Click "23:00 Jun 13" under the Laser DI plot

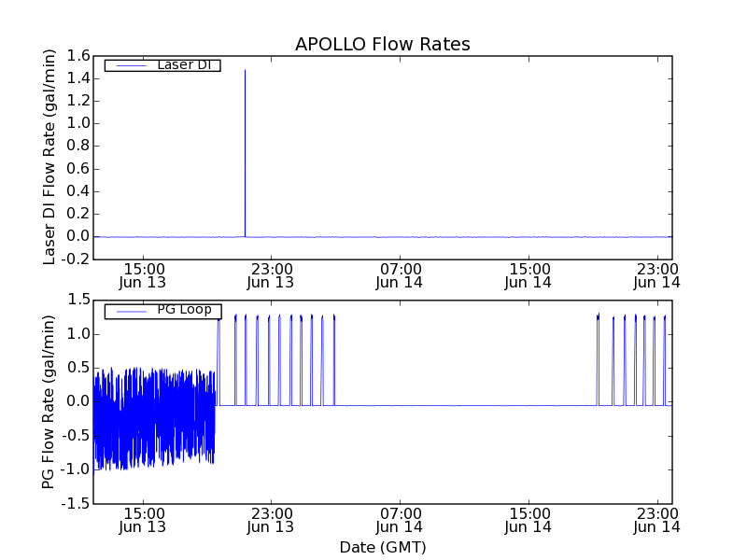(271, 276)
